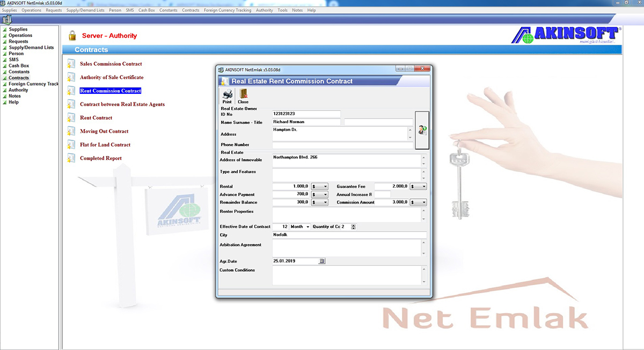644x350 pixels.
Task: Open the Person menu in the menu bar
Action: point(115,10)
